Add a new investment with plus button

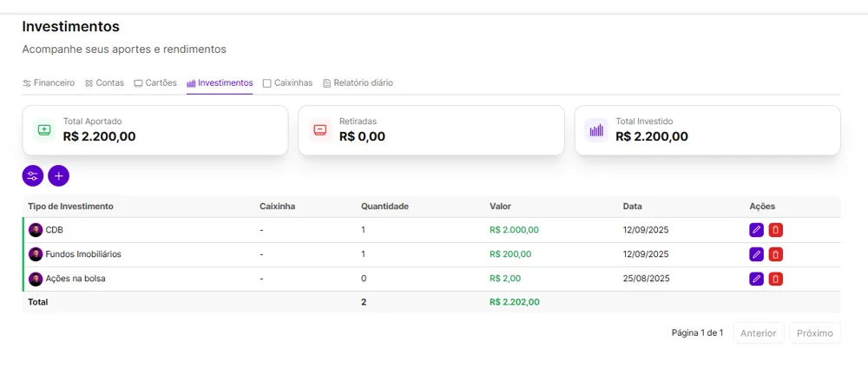tap(59, 175)
